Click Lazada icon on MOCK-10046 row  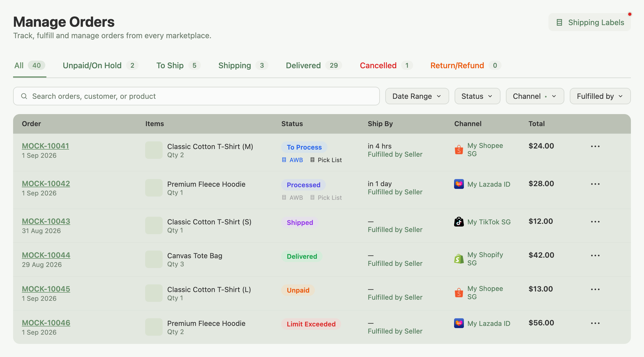coord(459,323)
